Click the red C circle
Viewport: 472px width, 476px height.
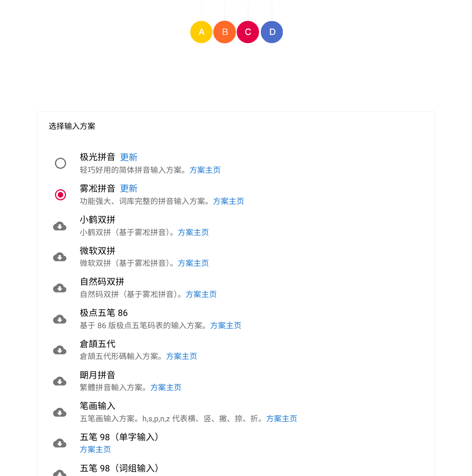pos(248,32)
